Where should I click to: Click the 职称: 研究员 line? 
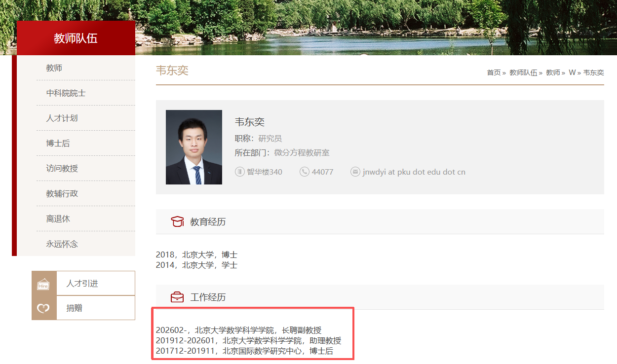[258, 139]
